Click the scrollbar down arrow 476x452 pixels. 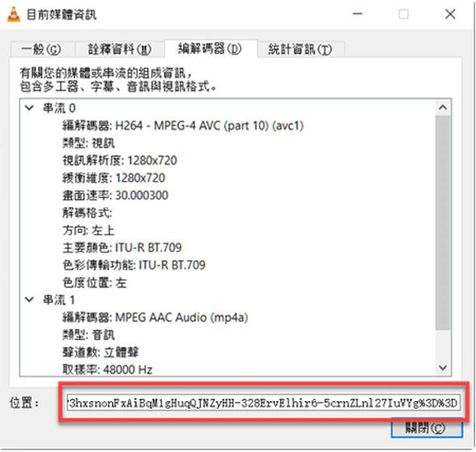(x=443, y=367)
